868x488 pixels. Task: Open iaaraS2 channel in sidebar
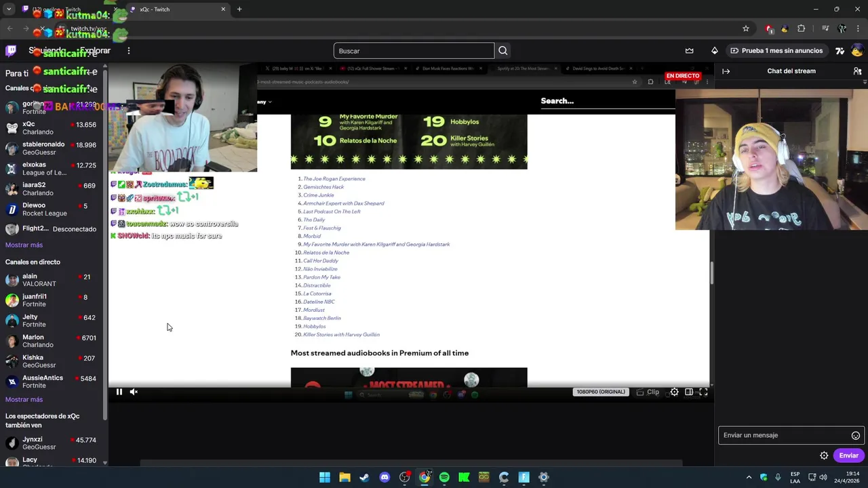point(52,189)
